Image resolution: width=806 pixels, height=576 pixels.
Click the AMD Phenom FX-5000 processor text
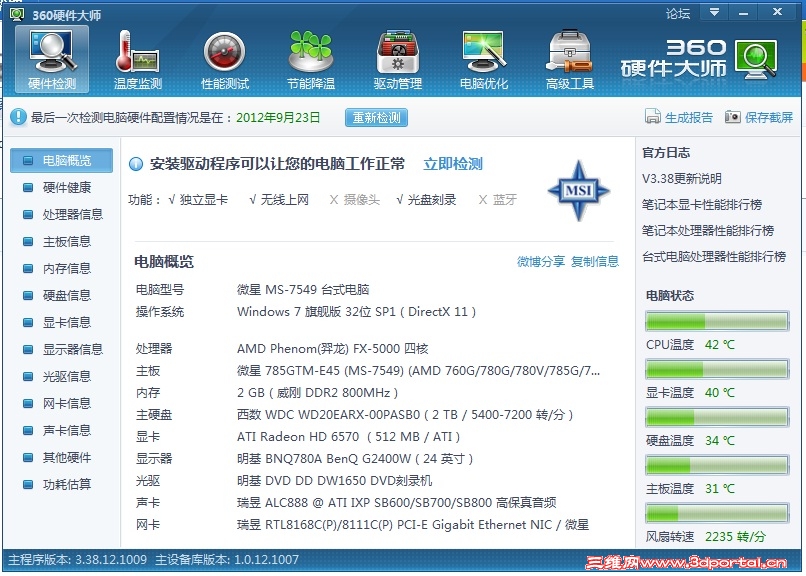coord(333,349)
